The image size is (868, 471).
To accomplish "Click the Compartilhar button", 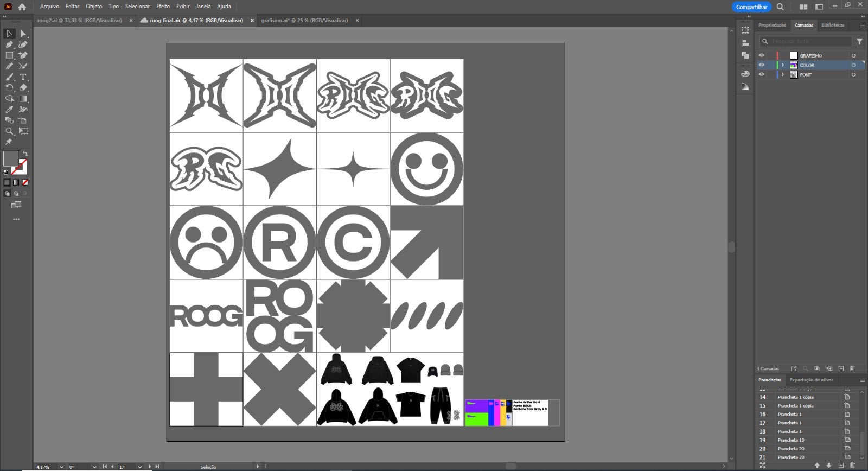I will tap(751, 7).
